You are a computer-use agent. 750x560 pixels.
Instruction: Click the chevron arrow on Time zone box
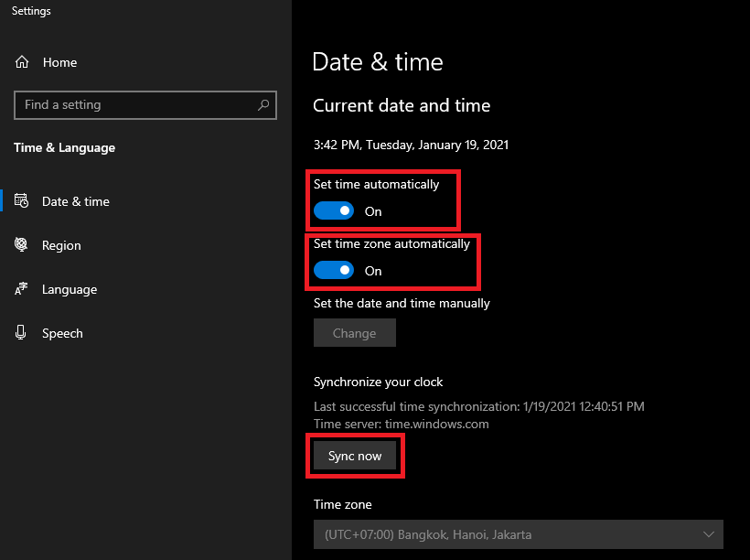(708, 534)
